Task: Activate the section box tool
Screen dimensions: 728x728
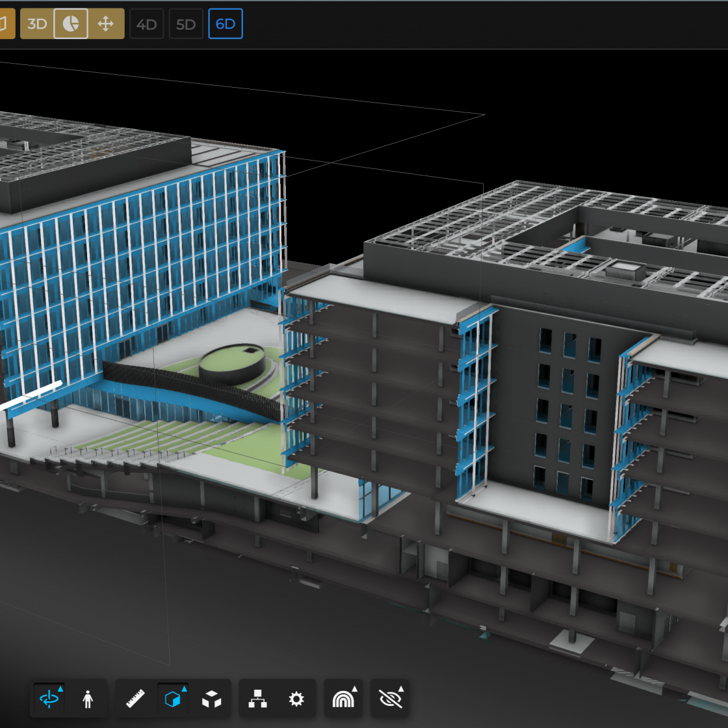Action: pyautogui.click(x=172, y=699)
